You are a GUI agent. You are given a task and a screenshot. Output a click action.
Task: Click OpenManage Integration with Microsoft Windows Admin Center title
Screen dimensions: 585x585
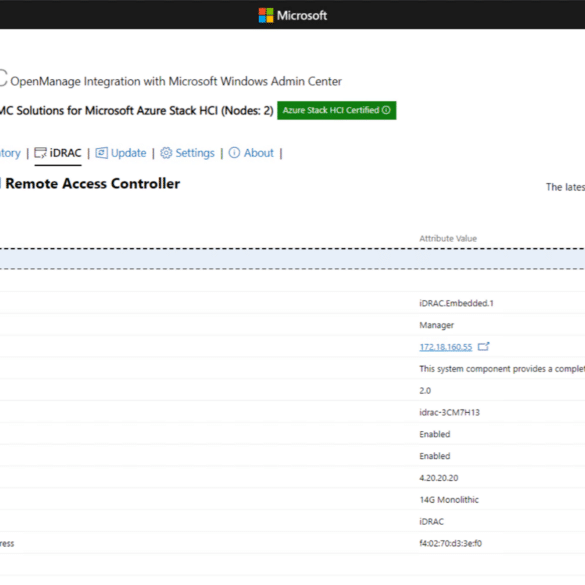(176, 81)
